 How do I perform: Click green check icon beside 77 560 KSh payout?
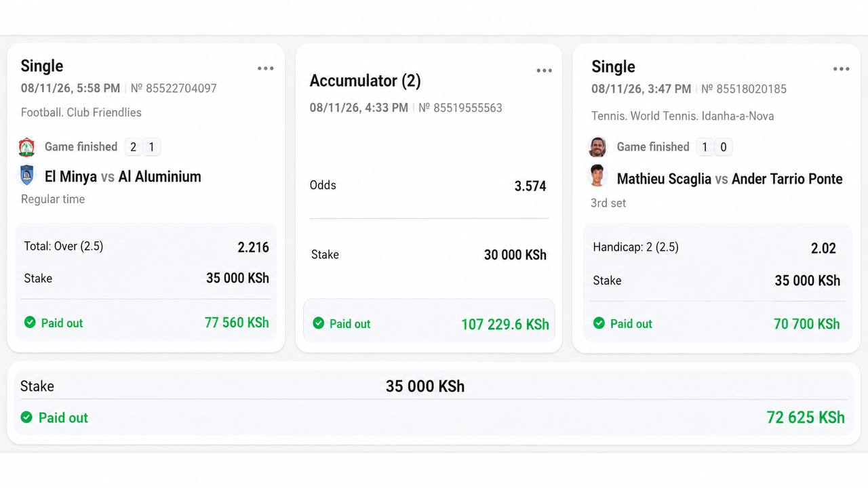(30, 322)
